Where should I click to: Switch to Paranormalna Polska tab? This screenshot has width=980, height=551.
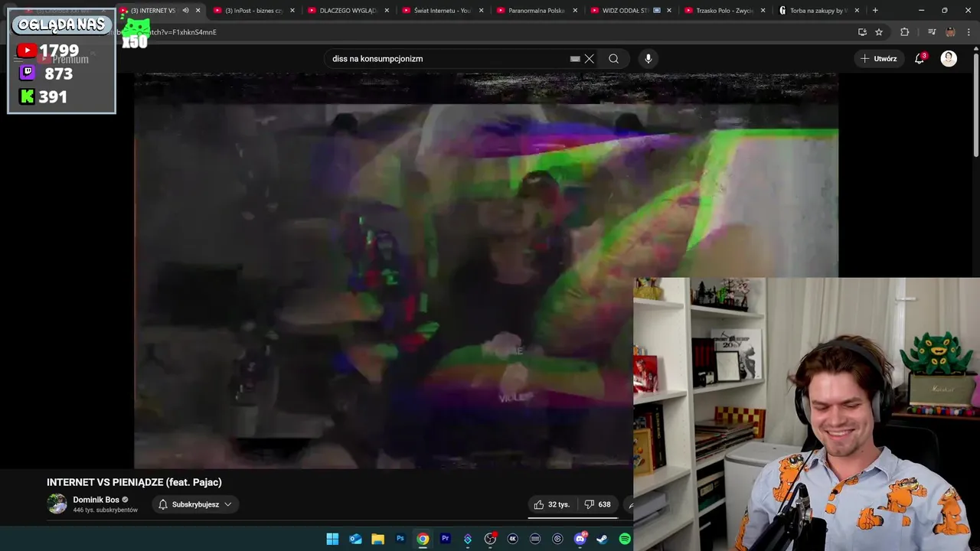click(x=536, y=11)
